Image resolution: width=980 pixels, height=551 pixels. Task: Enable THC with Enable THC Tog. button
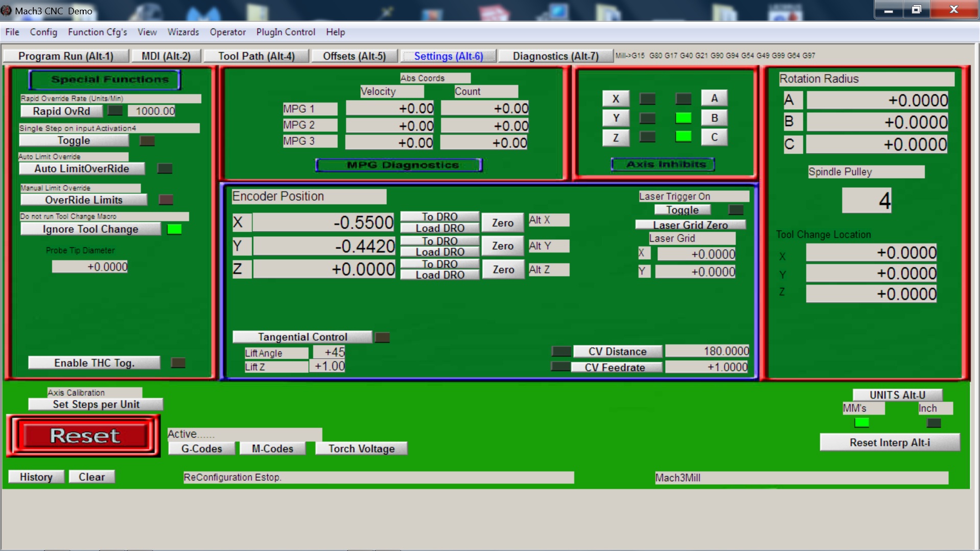(94, 363)
